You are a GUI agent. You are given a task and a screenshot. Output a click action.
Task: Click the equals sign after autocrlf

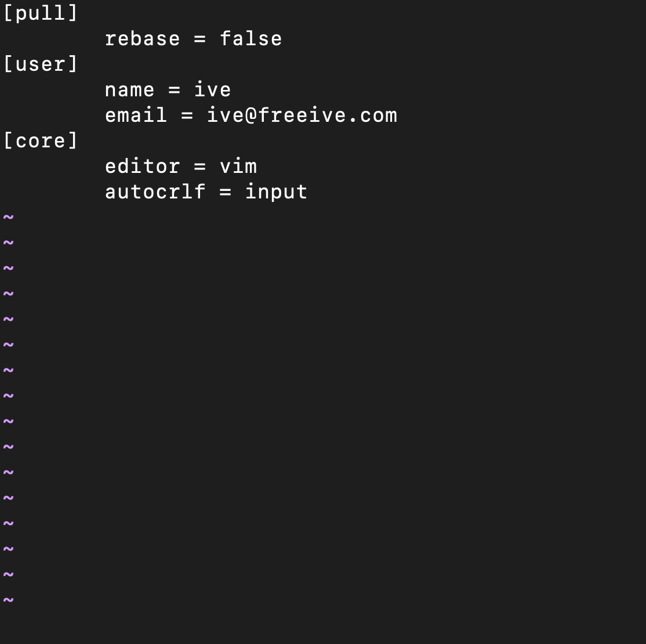click(226, 193)
